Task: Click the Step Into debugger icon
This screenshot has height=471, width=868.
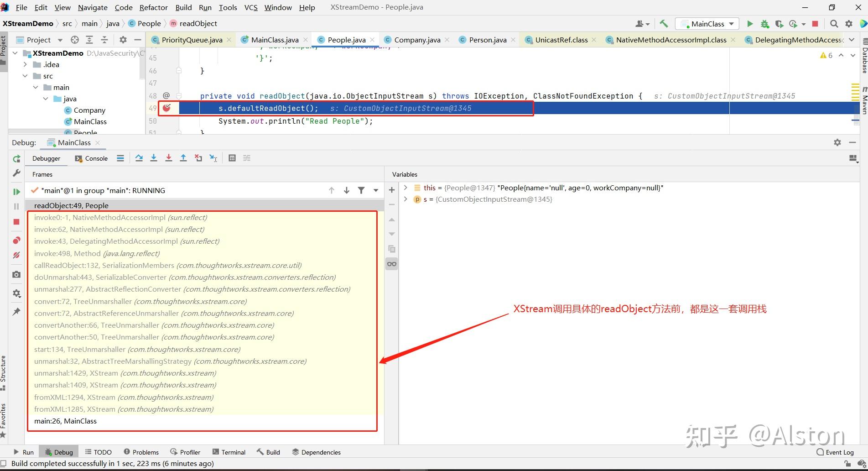Action: (154, 158)
